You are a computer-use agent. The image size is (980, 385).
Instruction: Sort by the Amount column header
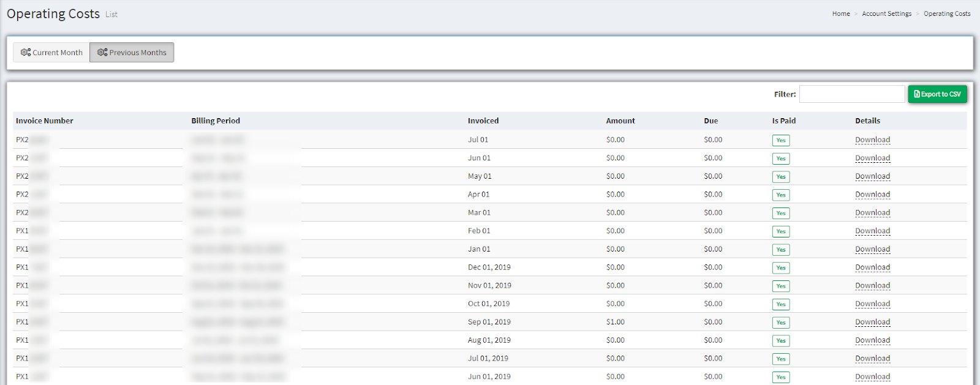[x=620, y=121]
